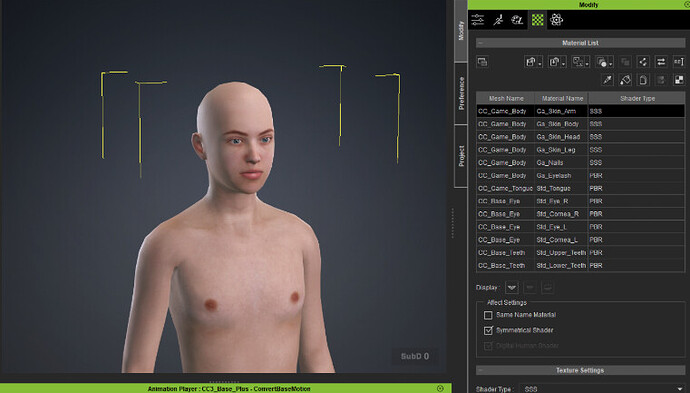This screenshot has height=393, width=690.
Task: Open the atom-shaped Physics tab icon
Action: tap(557, 20)
